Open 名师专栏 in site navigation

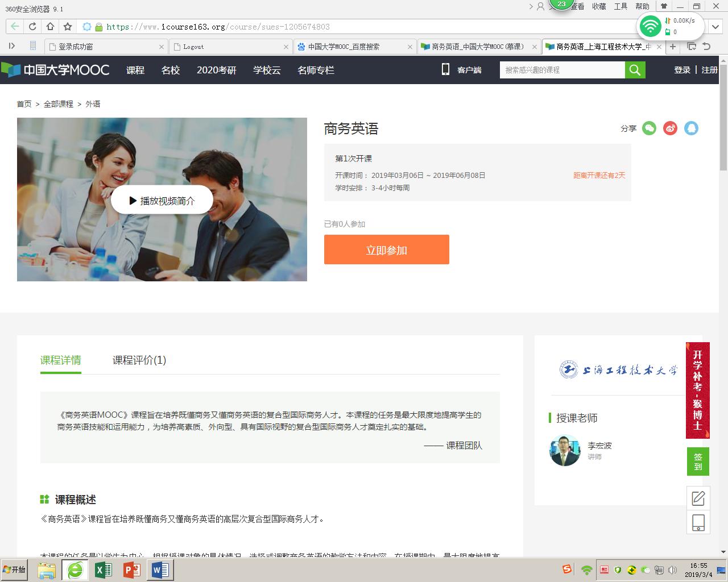pos(316,70)
